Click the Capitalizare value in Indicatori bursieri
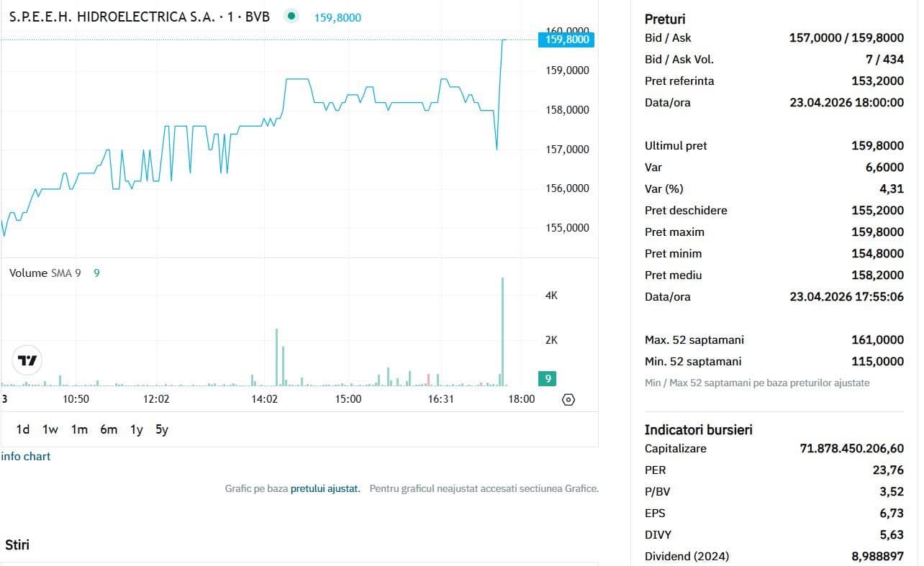This screenshot has width=924, height=566. pyautogui.click(x=851, y=449)
